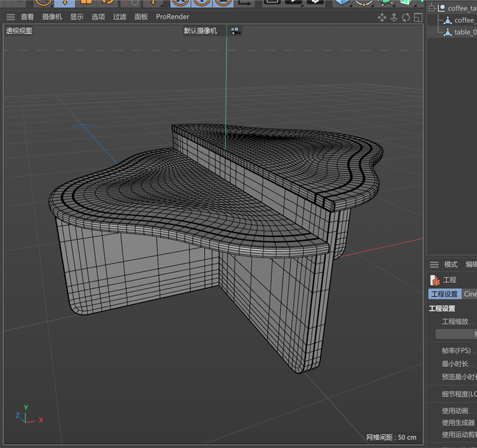Screen dimensions: 477x448
Task: Click the viewport orbit/rotate camera icon
Action: [405, 17]
